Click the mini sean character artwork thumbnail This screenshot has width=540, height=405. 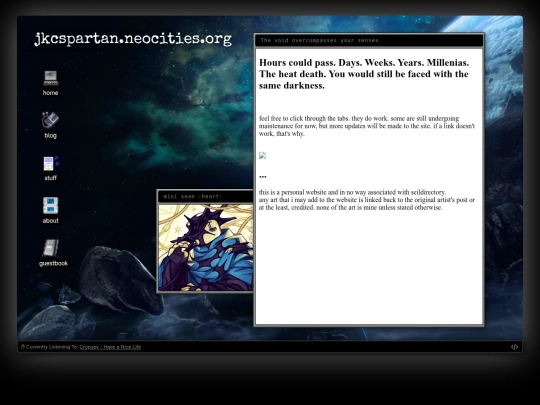tap(206, 248)
